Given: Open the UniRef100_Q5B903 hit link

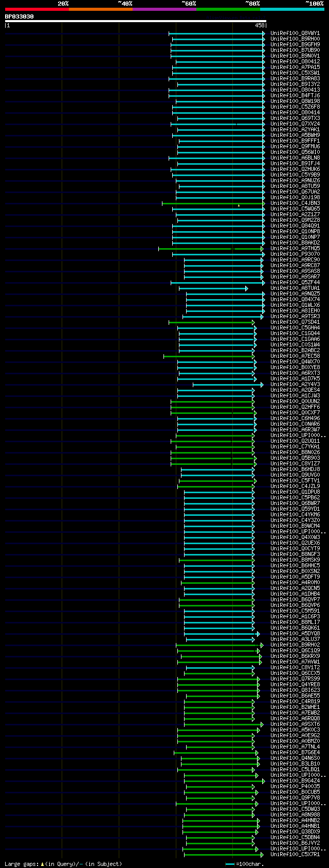Looking at the screenshot, I should coord(295,458).
